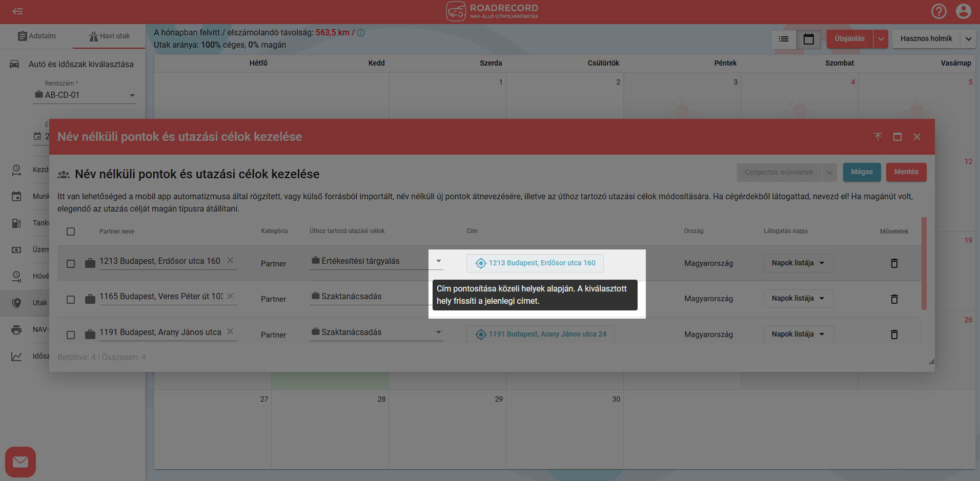Clear partner name 1165 Budapest, Veres Péter
The height and width of the screenshot is (481, 980).
[x=230, y=296]
